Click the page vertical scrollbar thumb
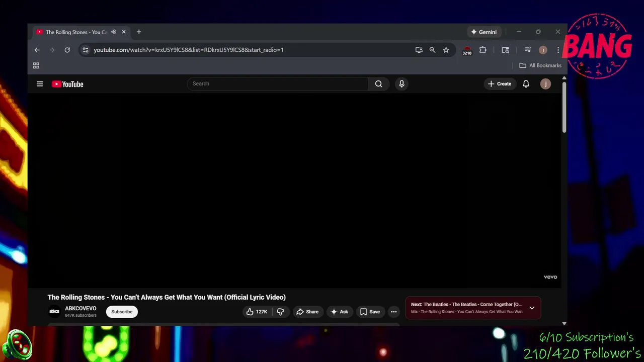The height and width of the screenshot is (362, 644). [x=564, y=108]
